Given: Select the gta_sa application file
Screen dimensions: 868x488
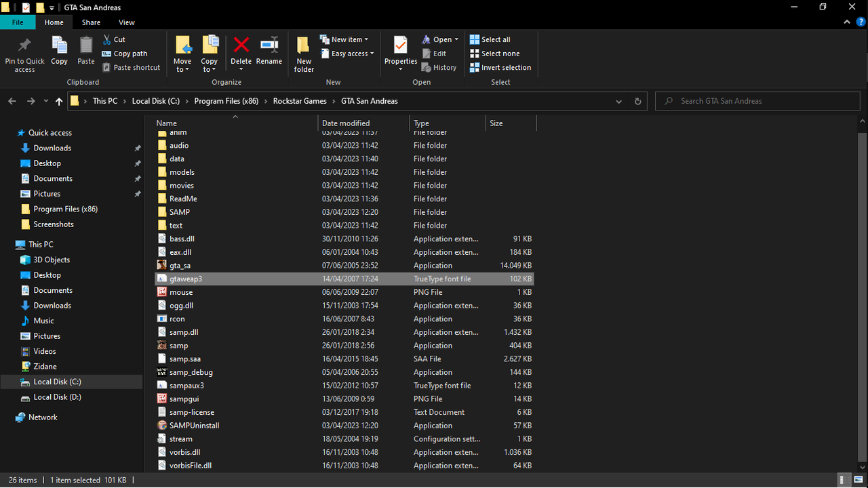Looking at the screenshot, I should (344, 265).
